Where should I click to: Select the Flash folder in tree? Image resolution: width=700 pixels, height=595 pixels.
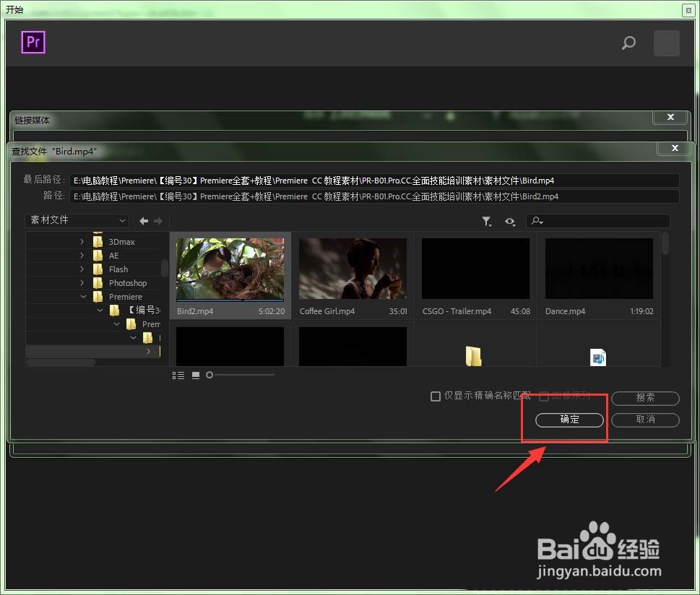tap(111, 269)
